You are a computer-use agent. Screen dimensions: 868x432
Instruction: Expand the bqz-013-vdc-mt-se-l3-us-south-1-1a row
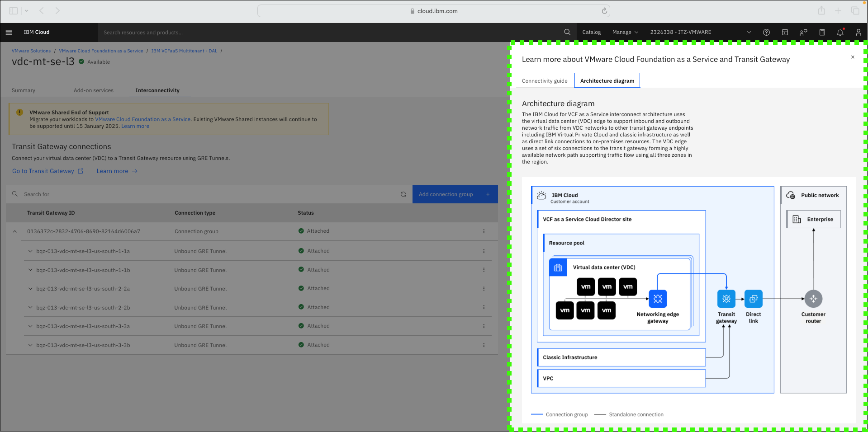tap(30, 251)
